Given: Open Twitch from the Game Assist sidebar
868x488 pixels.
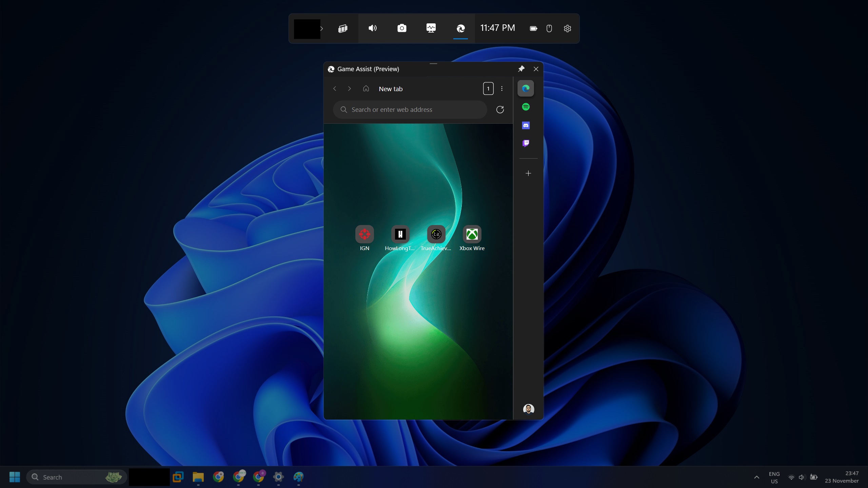Looking at the screenshot, I should click(x=526, y=143).
